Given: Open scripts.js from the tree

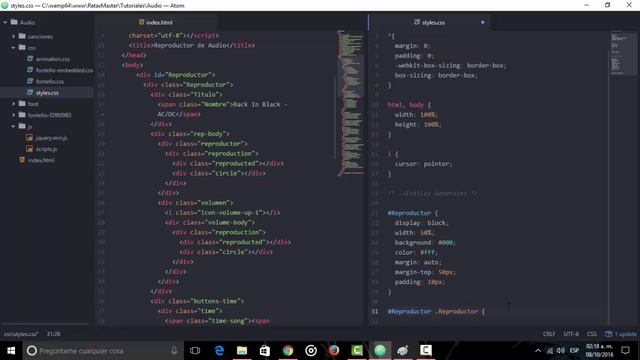Looking at the screenshot, I should coord(47,149).
